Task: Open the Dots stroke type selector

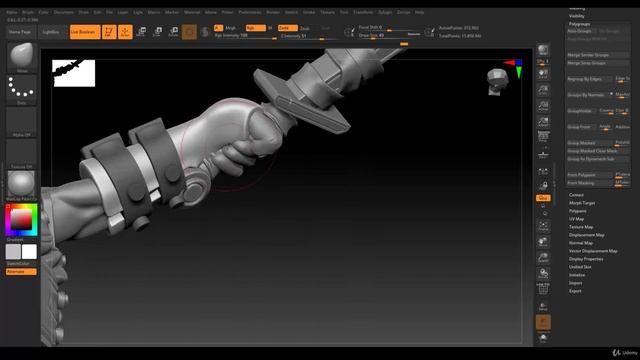Action: (21, 89)
